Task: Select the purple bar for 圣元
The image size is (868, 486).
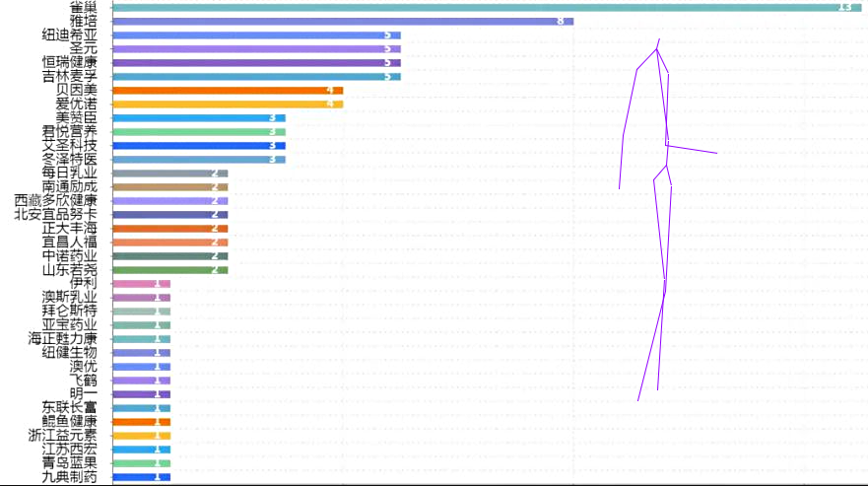Action: point(256,49)
